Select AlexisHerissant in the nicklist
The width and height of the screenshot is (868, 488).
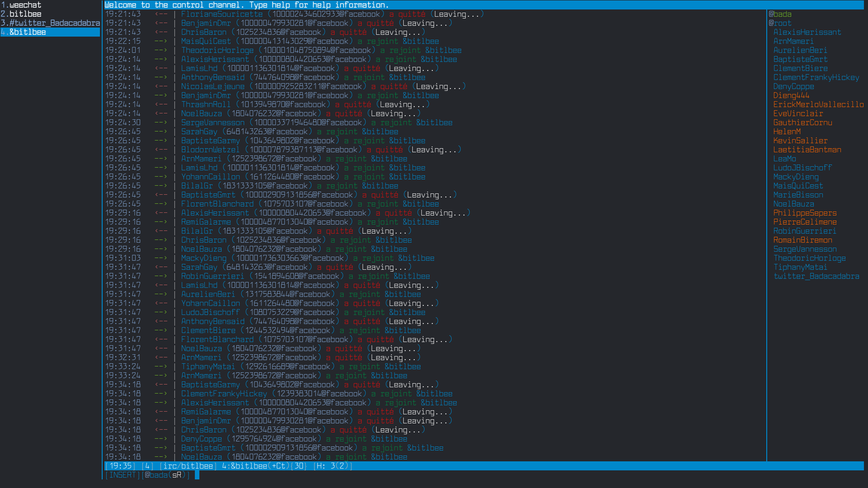click(x=807, y=32)
